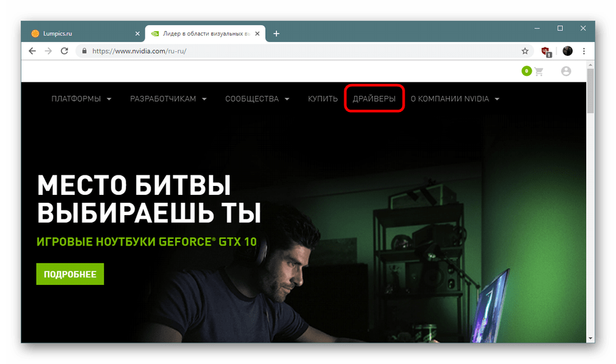Open the Chrome three-dot menu
616x364 pixels.
(x=584, y=51)
